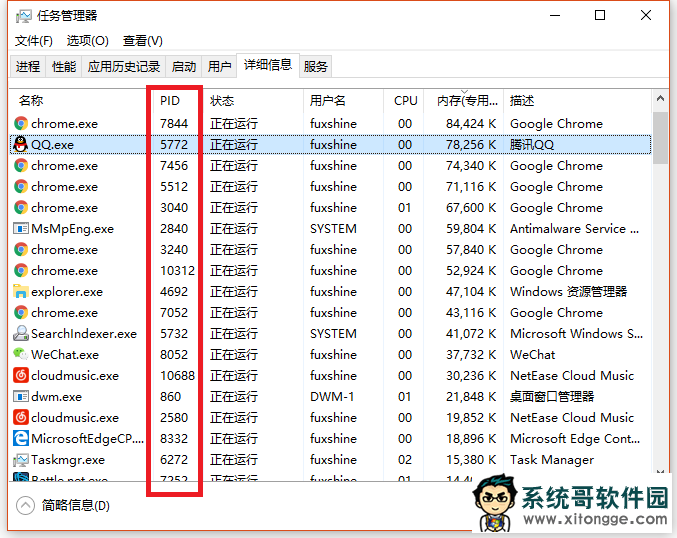
Task: Click chrome.exe icon with PID 7844
Action: tap(21, 123)
